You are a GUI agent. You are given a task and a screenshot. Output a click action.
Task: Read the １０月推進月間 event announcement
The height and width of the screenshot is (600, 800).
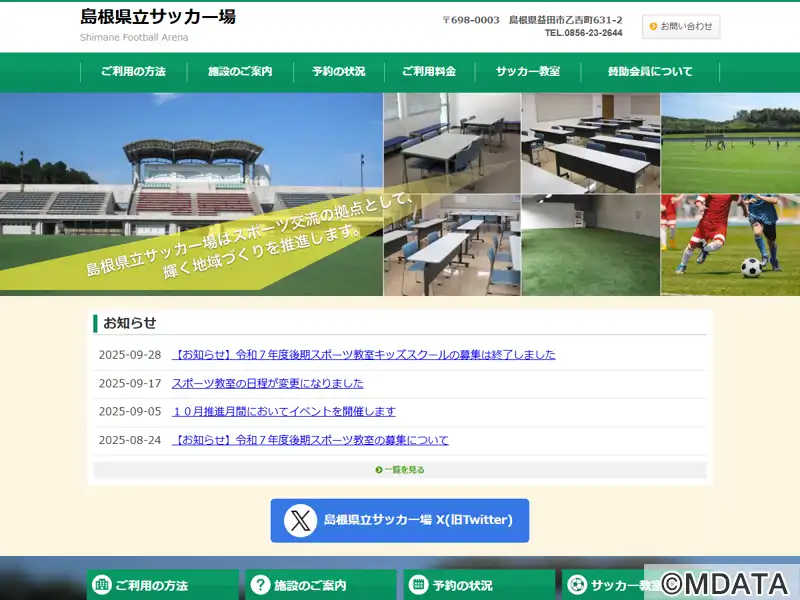click(x=283, y=411)
